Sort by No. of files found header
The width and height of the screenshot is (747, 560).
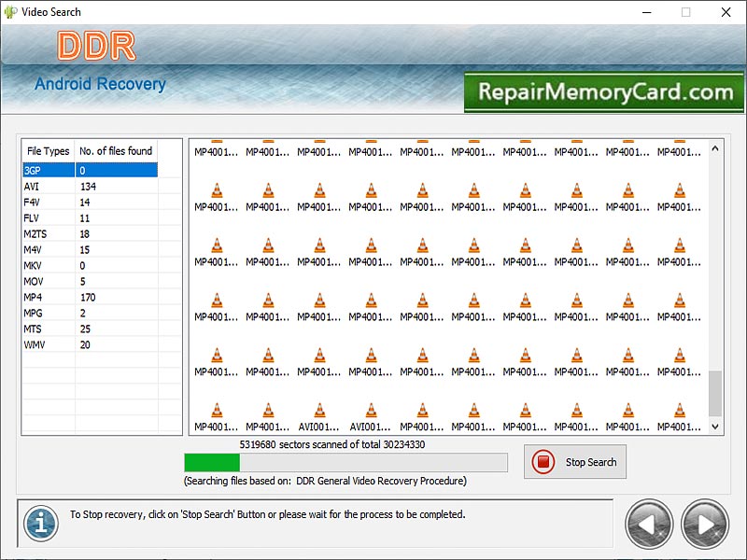(x=116, y=151)
